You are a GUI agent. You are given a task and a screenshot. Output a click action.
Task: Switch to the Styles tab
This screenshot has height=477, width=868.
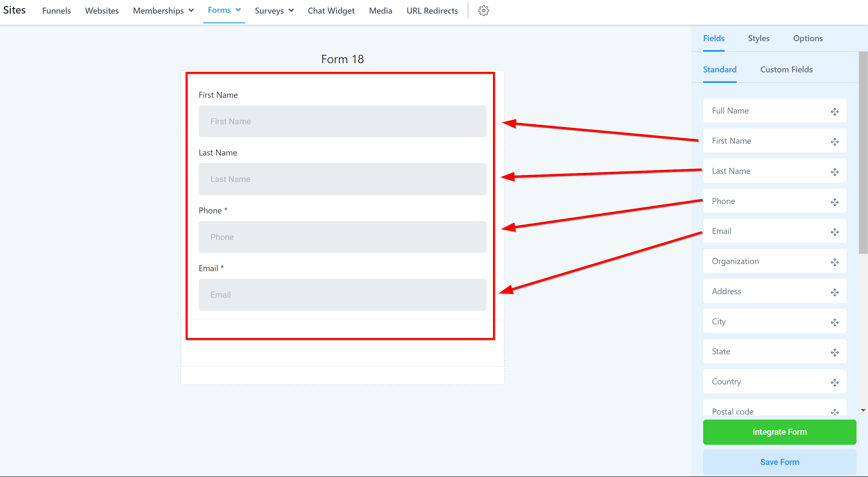(758, 39)
